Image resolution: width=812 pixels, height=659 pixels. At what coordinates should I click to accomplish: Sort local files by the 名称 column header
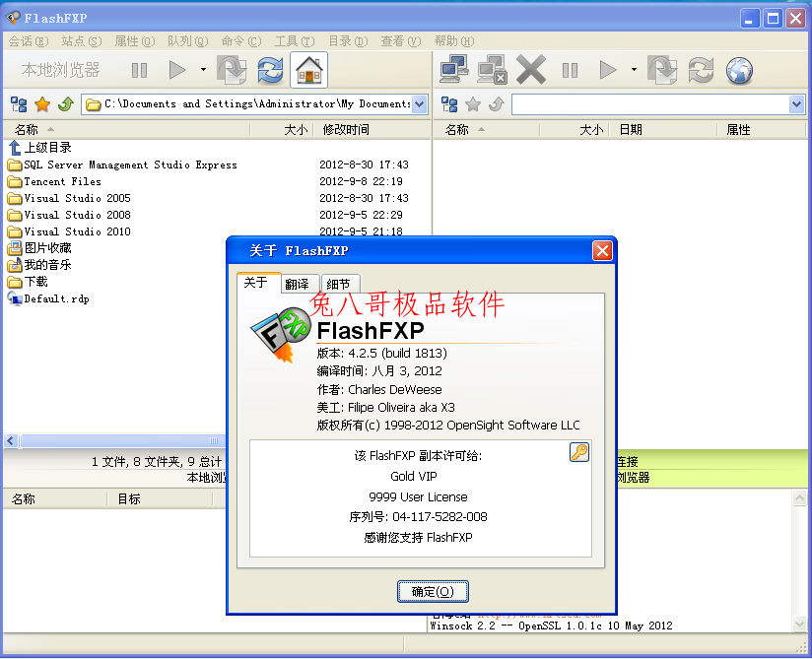click(x=127, y=129)
